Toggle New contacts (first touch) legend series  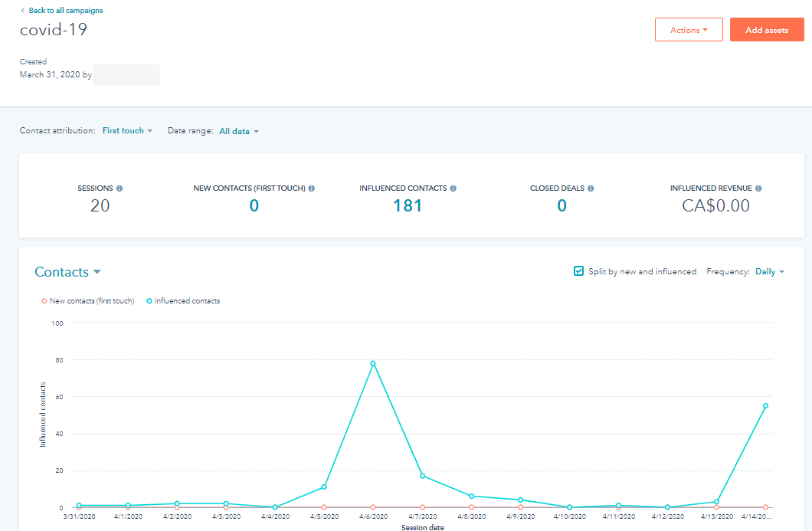pos(88,301)
